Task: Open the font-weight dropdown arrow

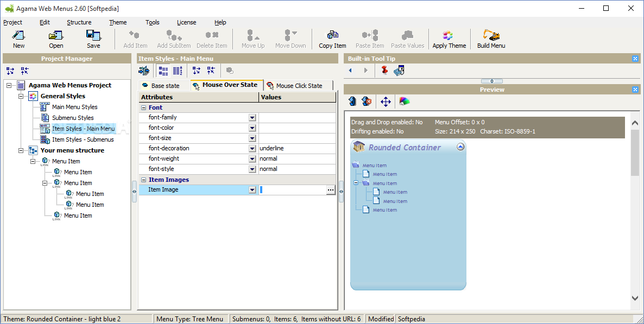Action: 252,158
